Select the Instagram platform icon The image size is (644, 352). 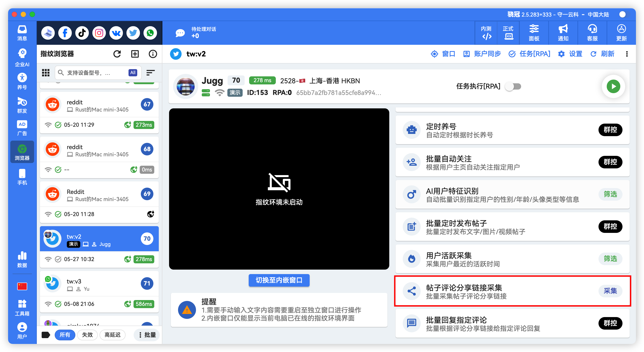tap(99, 33)
